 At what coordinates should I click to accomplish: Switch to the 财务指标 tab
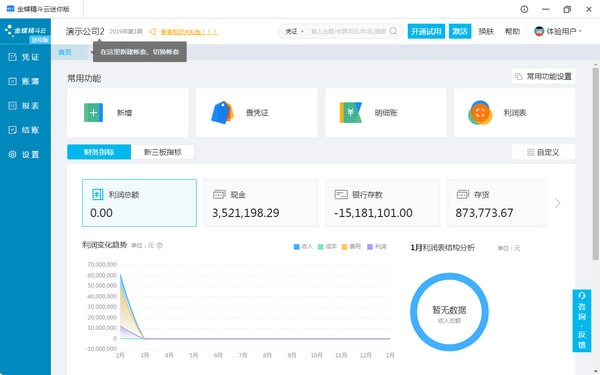click(99, 152)
